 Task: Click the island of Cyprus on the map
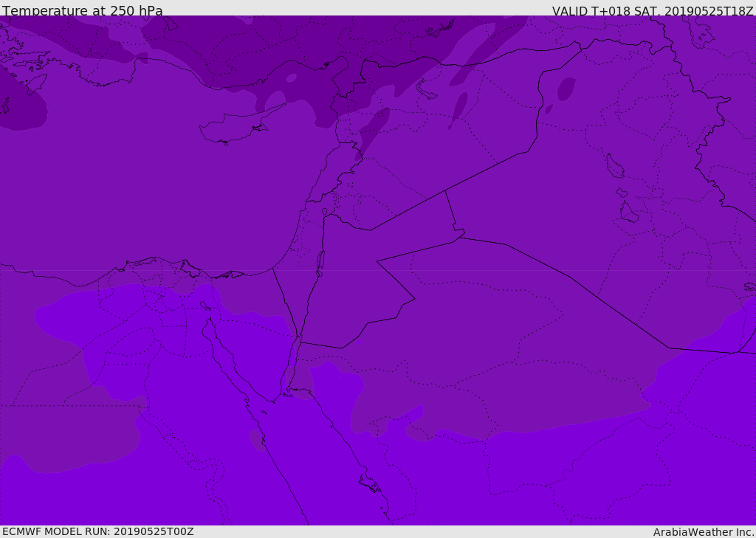(x=238, y=126)
